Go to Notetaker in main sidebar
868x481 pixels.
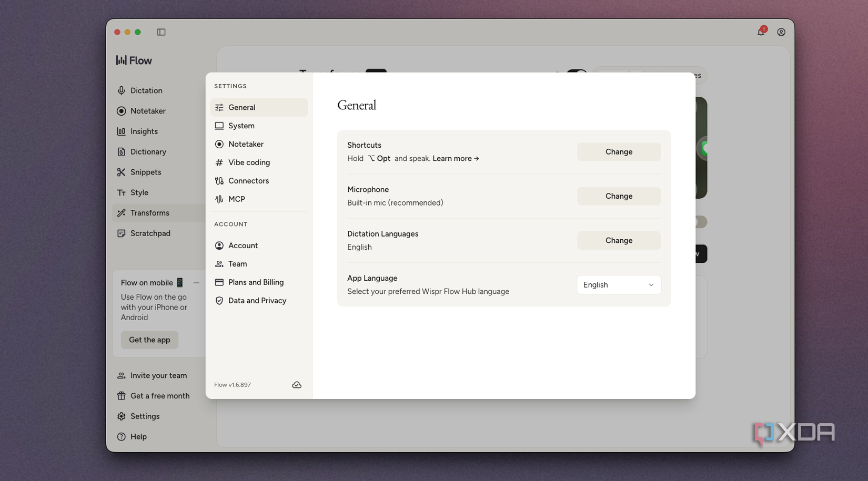[158, 111]
